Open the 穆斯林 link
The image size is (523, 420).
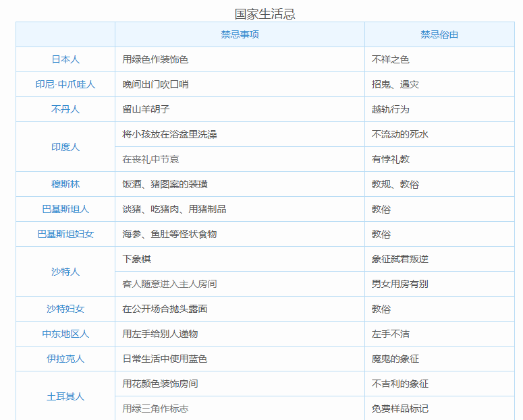coord(65,184)
